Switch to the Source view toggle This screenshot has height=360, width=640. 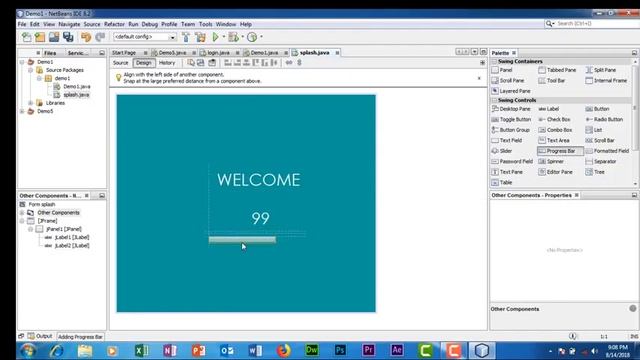point(120,63)
